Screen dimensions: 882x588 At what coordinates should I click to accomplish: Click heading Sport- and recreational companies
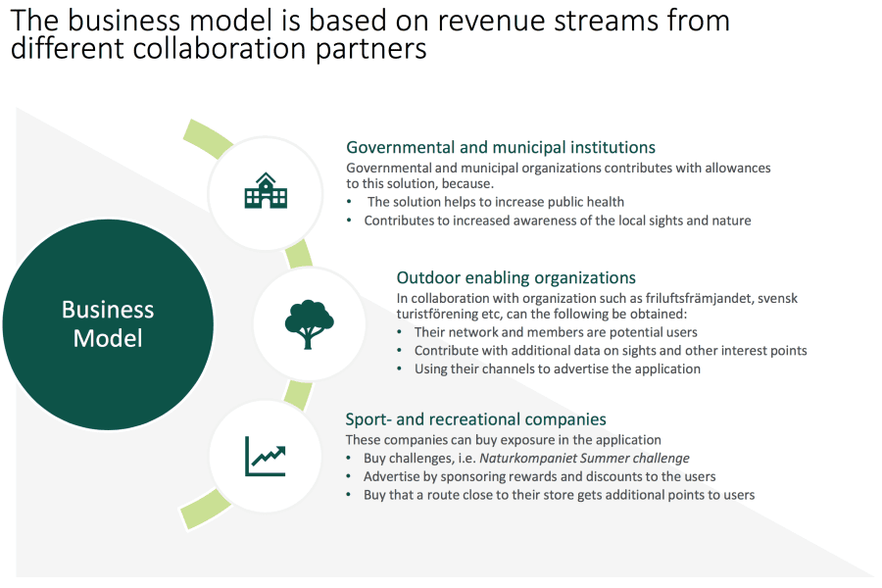pos(476,419)
